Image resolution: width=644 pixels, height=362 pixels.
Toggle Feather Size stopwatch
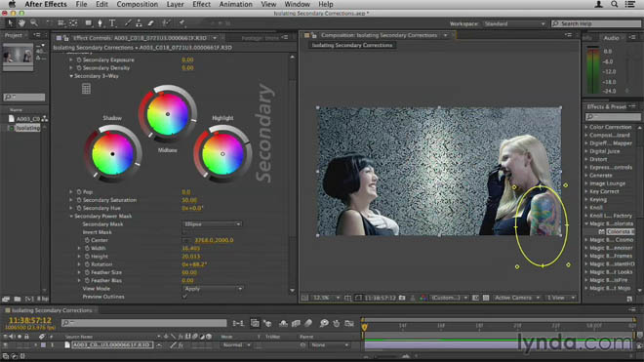pos(87,272)
